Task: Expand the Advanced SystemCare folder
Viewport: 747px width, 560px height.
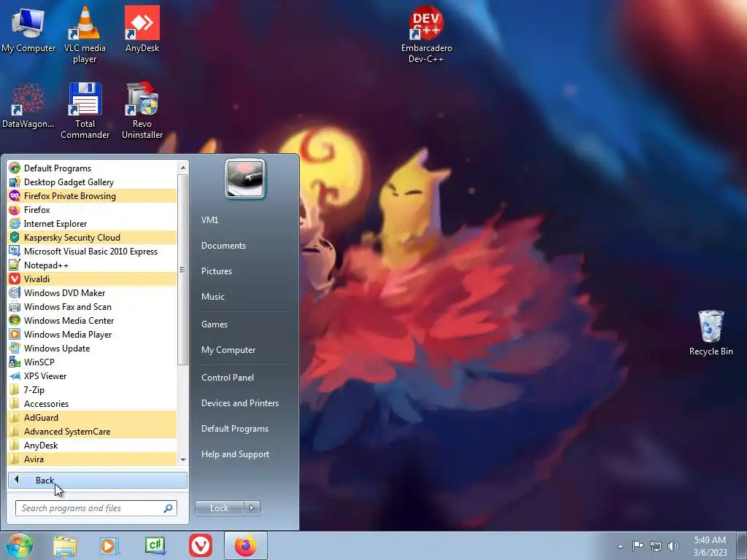Action: coord(93,431)
